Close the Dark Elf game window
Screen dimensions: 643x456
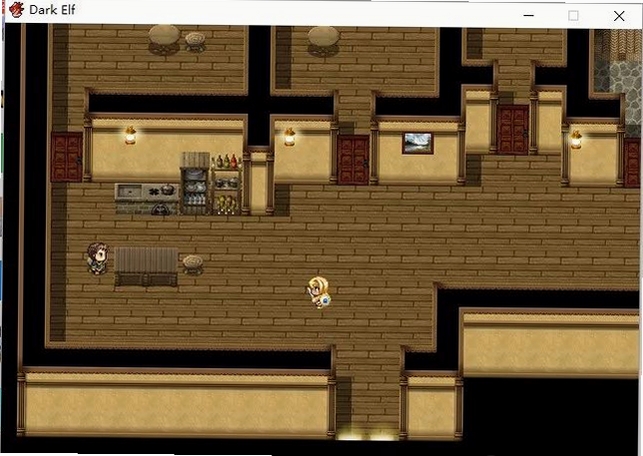pyautogui.click(x=619, y=16)
